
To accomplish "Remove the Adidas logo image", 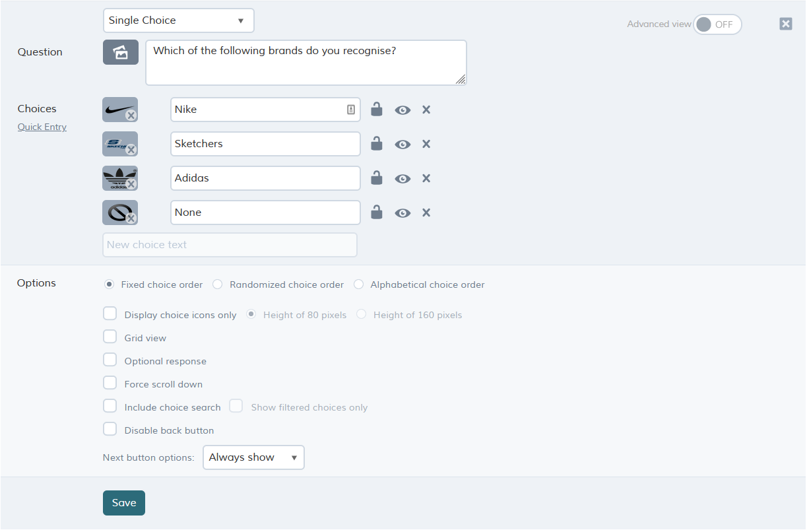I will [x=131, y=184].
